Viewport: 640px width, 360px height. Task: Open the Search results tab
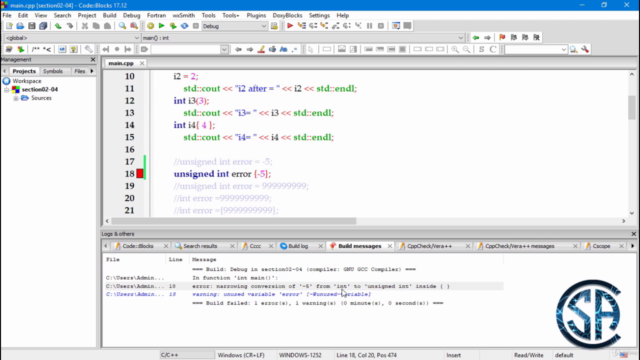tap(200, 246)
